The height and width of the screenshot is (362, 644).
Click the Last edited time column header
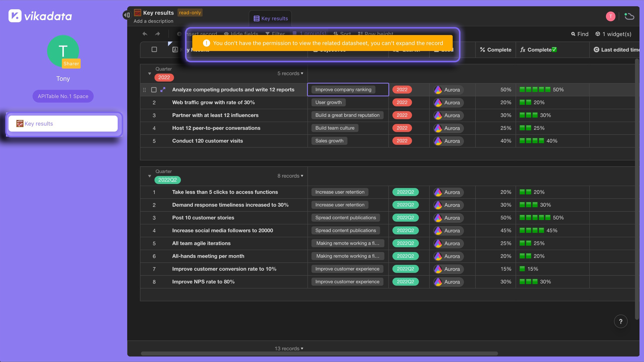pyautogui.click(x=614, y=50)
